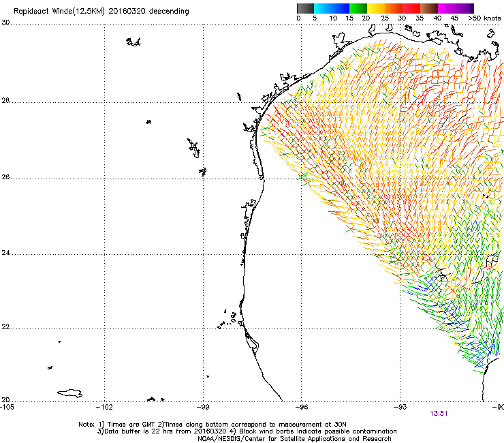The width and height of the screenshot is (504, 443).
Task: Select the gray 0-5 knots color band
Action: [305, 8]
